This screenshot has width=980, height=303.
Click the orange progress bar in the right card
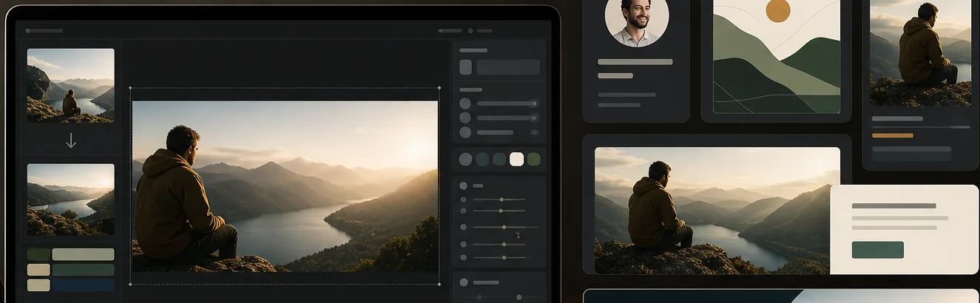coord(892,135)
